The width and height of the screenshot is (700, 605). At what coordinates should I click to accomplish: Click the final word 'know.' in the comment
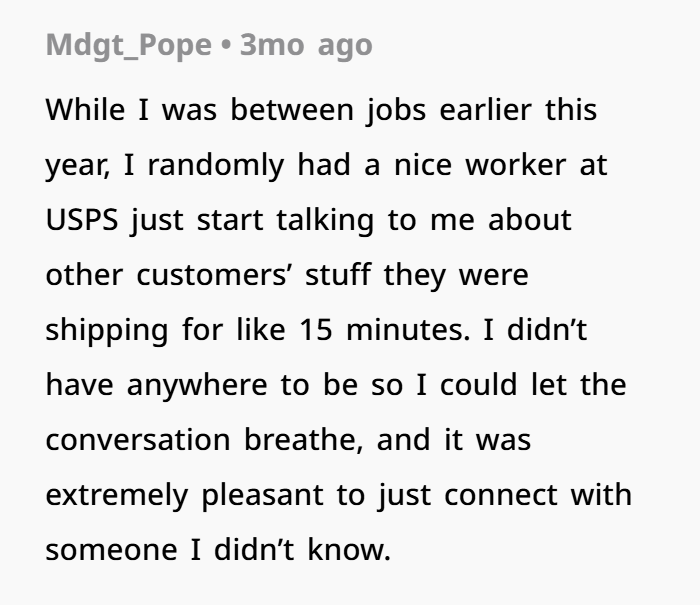(x=349, y=549)
